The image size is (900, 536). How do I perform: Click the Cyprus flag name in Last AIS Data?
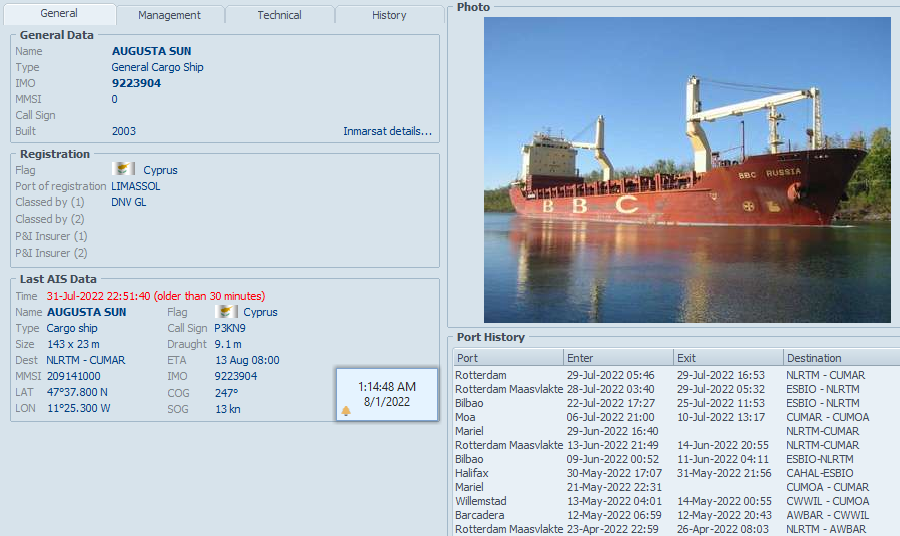pos(260,312)
